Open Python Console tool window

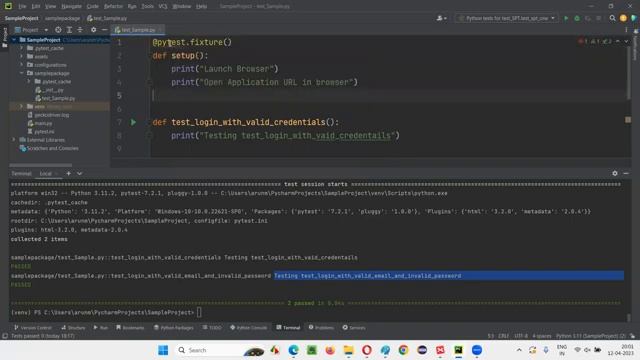coord(248,327)
